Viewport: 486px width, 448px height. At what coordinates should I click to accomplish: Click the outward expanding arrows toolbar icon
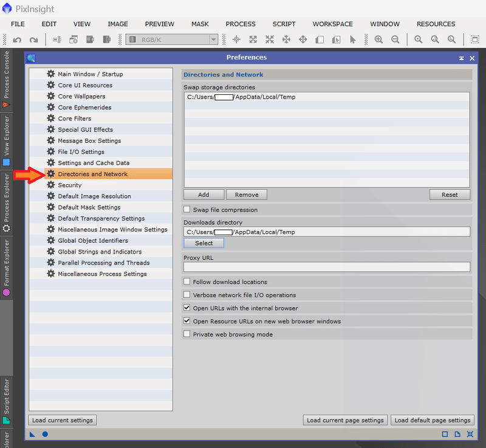click(253, 40)
